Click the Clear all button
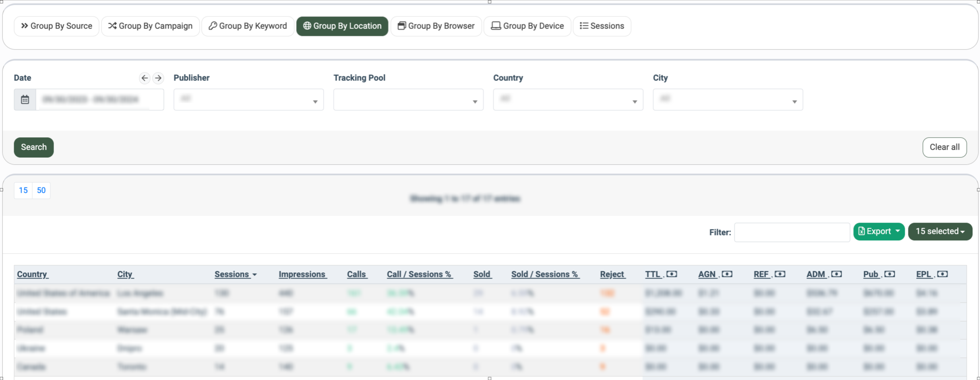This screenshot has height=380, width=980. (944, 147)
